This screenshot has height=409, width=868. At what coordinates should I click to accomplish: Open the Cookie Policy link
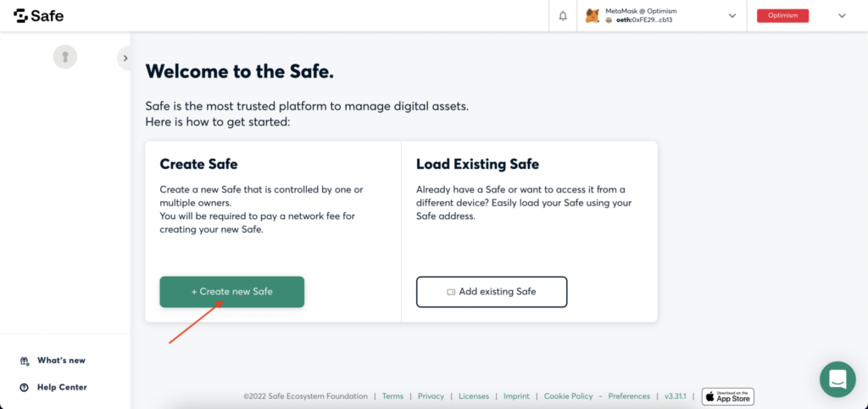tap(568, 396)
